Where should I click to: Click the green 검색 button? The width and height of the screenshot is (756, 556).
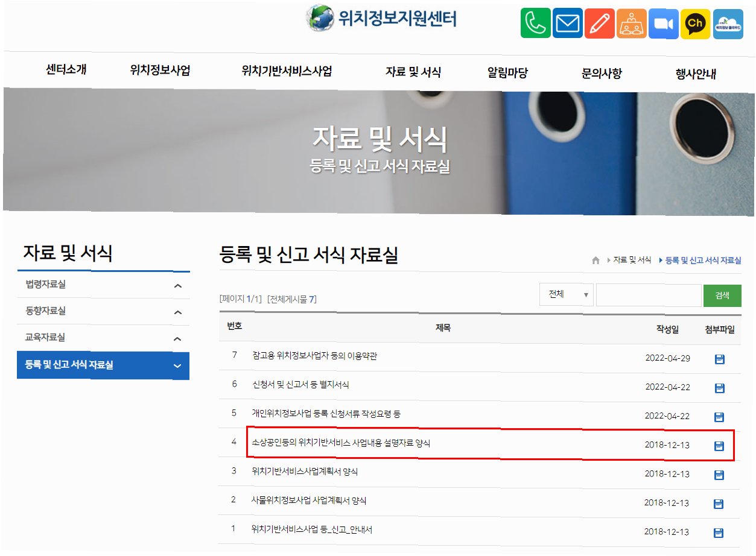(722, 295)
